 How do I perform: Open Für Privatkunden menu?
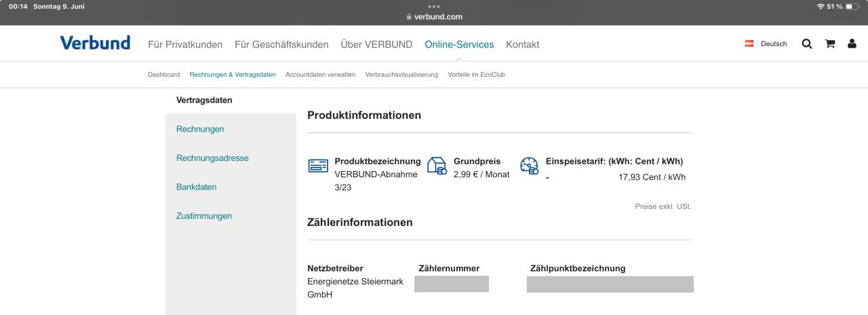point(185,45)
